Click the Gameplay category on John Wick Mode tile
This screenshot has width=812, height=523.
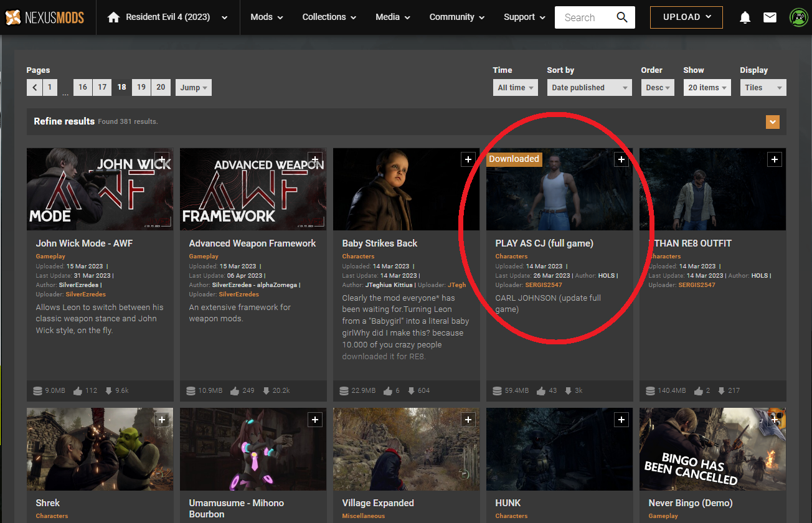pos(50,257)
